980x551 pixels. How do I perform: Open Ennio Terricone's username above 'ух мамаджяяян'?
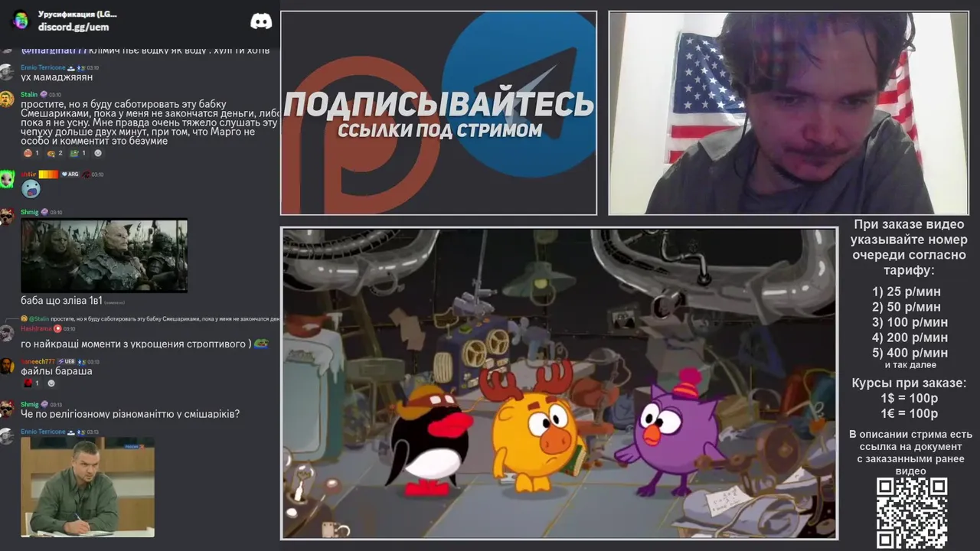pos(43,67)
